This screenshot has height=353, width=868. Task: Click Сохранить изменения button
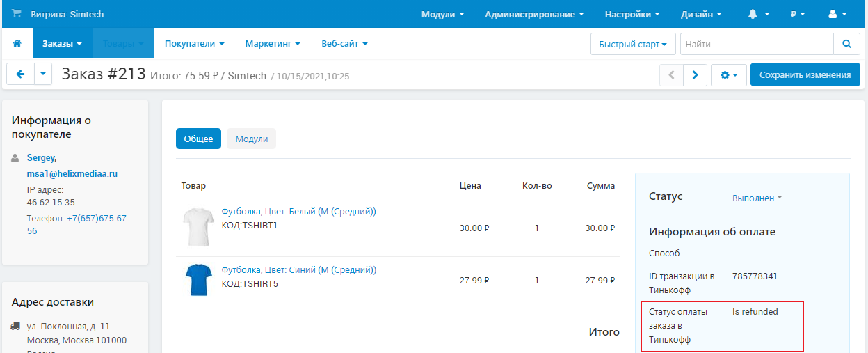(805, 75)
